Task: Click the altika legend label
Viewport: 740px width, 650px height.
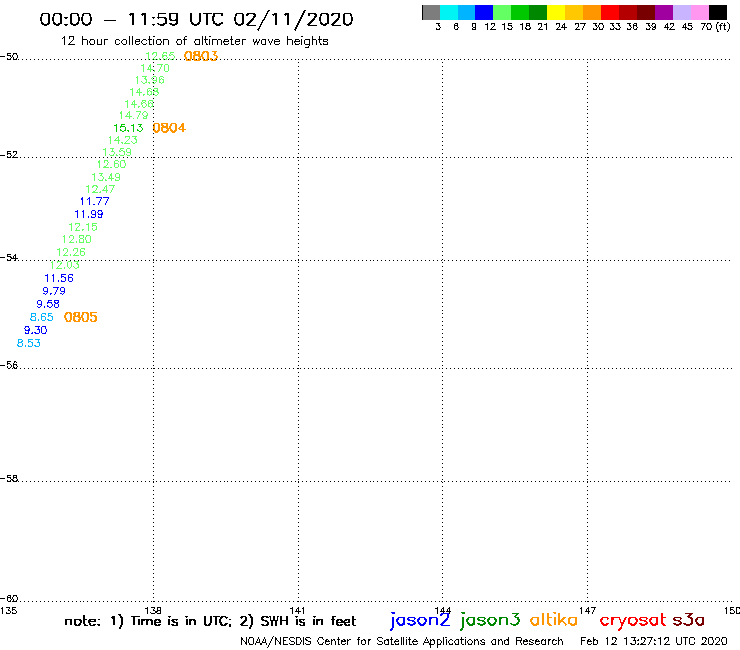Action: (554, 620)
